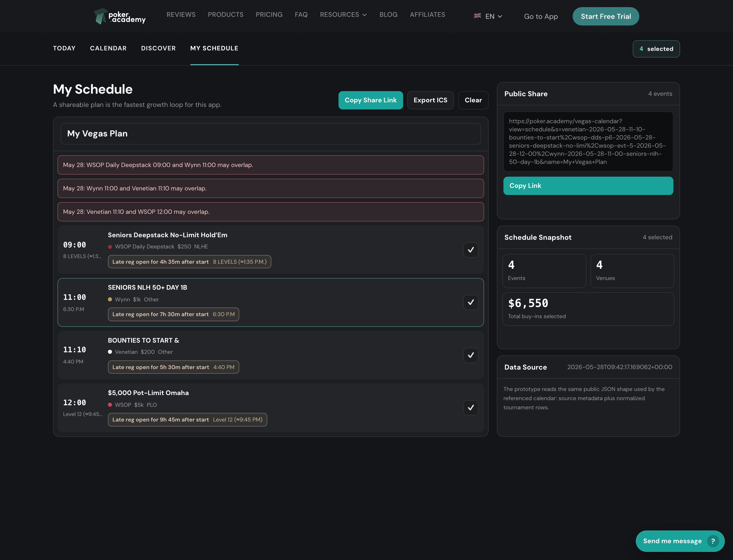733x560 pixels.
Task: Click the Start Free Trial button
Action: (x=606, y=16)
